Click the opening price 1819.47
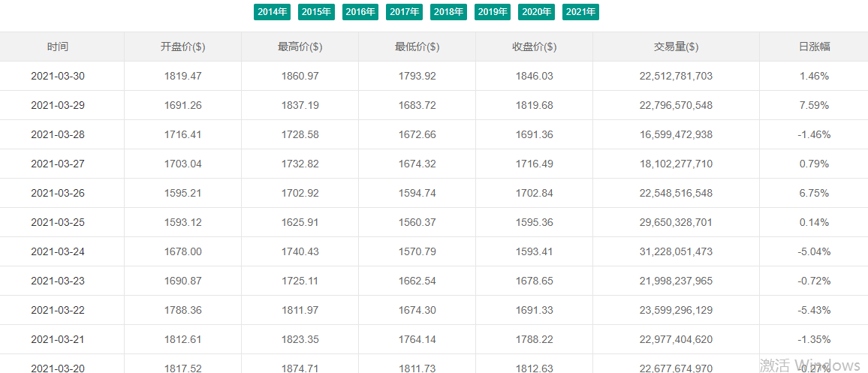The height and width of the screenshot is (373, 868). point(183,76)
